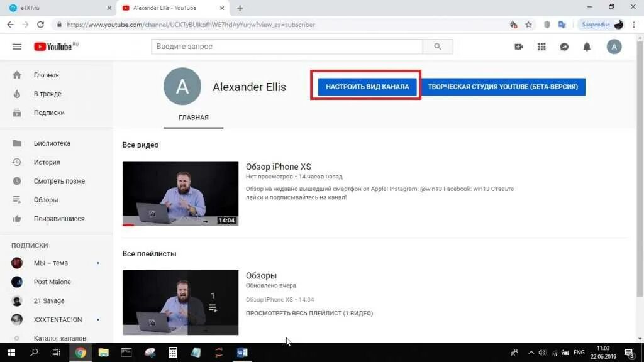Open Подписки subscriptions in sidebar

(57, 113)
